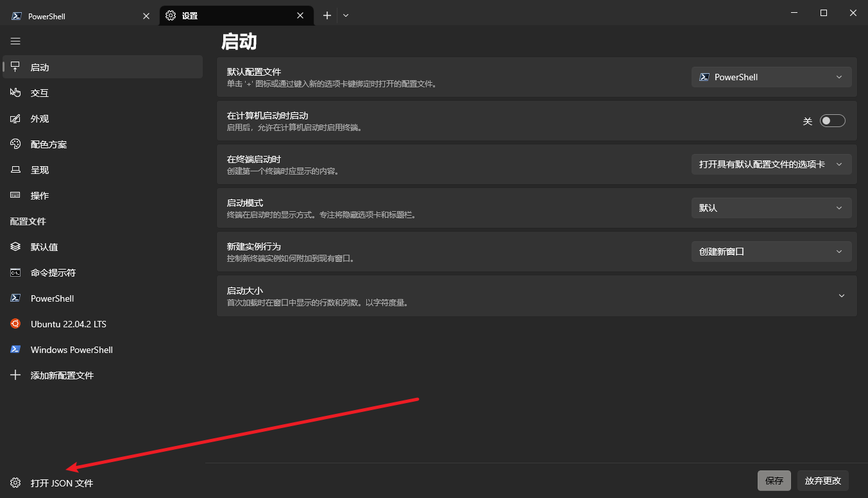Open the 新建实例行为 dropdown

[771, 252]
